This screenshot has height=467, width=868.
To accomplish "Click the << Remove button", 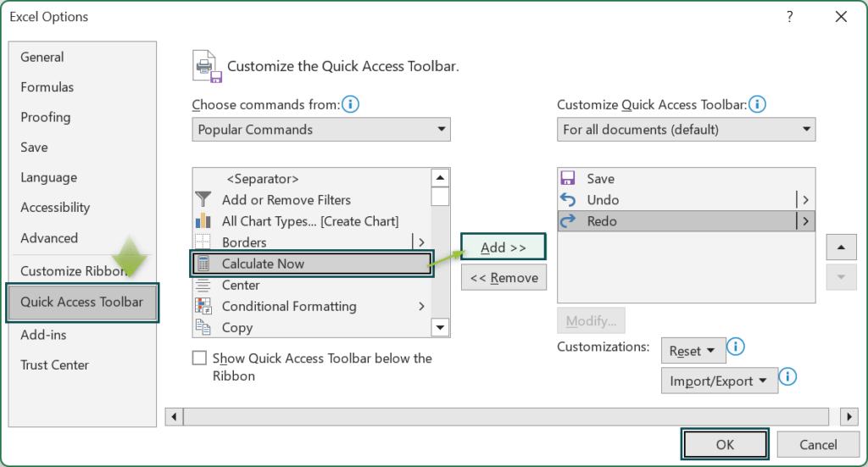I will pos(504,277).
